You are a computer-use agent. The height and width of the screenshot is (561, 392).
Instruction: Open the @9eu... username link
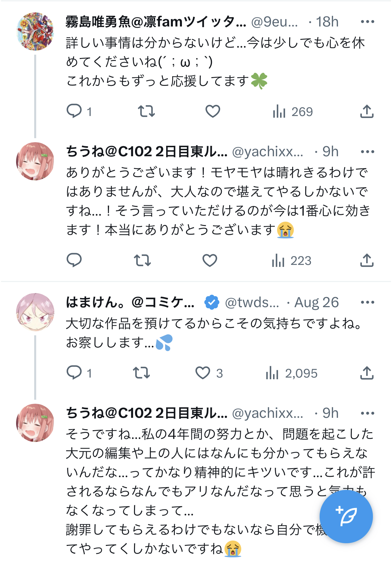click(x=274, y=22)
